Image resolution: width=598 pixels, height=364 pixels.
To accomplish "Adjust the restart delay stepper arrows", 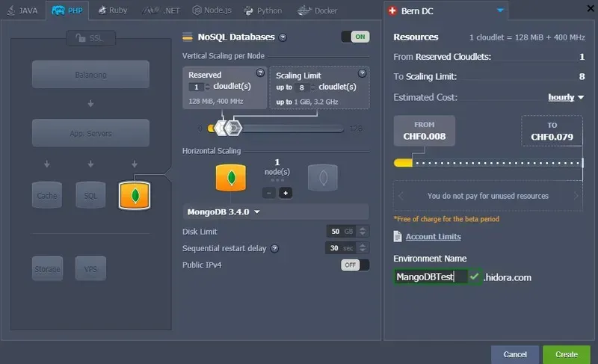I will point(363,248).
